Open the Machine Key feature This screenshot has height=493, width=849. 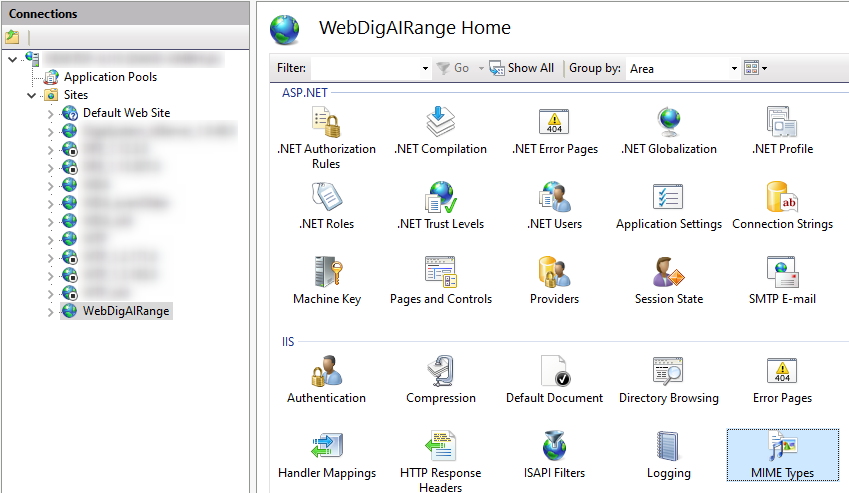click(x=329, y=279)
